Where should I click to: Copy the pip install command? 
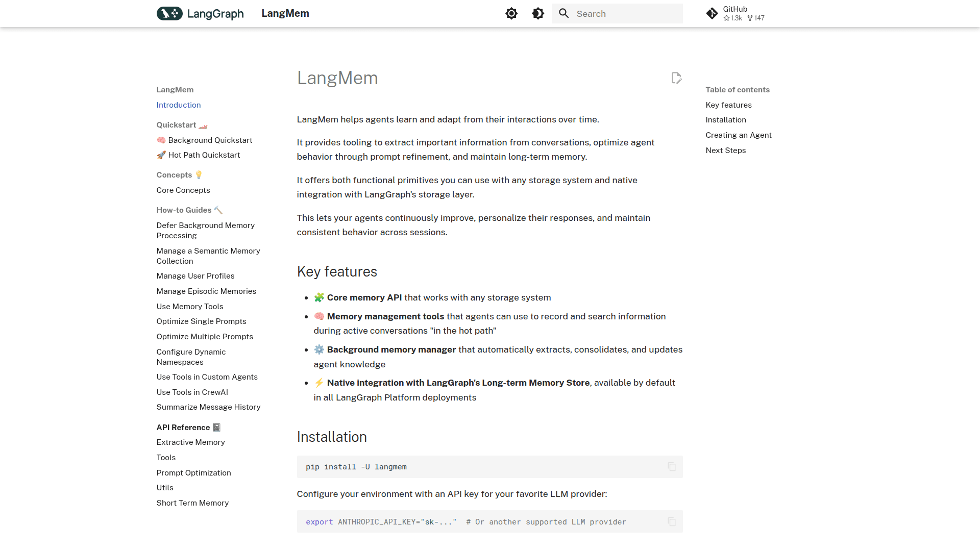[672, 467]
